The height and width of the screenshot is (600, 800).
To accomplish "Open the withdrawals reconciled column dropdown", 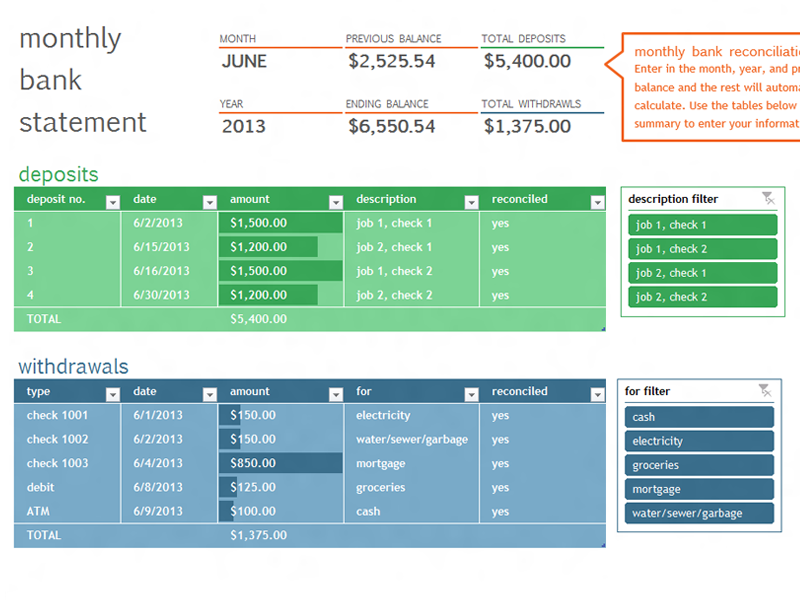I will (597, 394).
